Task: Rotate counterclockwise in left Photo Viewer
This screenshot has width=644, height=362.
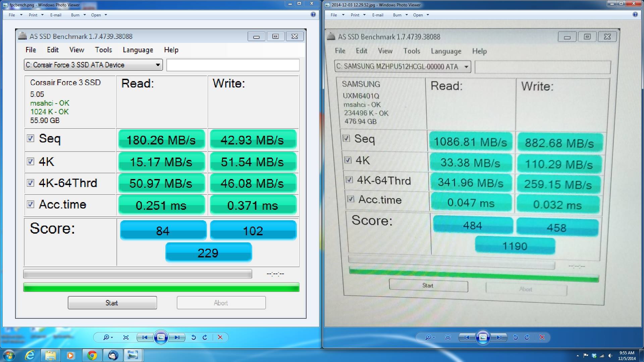Action: point(194,337)
